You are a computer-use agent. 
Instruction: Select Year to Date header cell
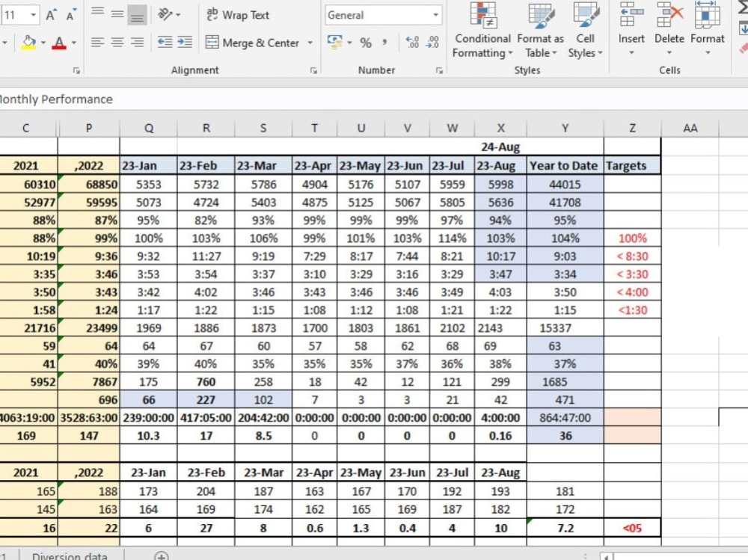pyautogui.click(x=565, y=165)
